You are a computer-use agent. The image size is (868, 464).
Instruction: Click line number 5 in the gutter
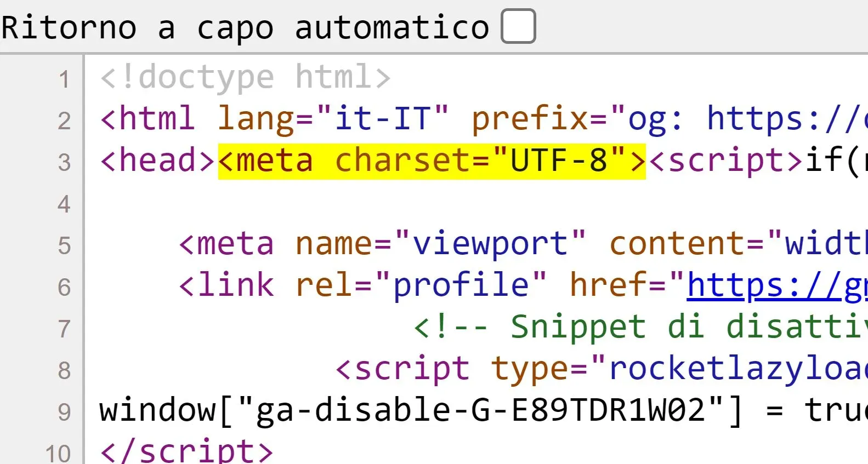click(64, 245)
